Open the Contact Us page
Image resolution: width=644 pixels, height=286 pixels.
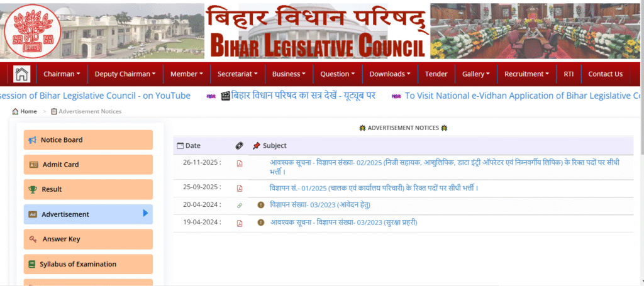coord(606,74)
